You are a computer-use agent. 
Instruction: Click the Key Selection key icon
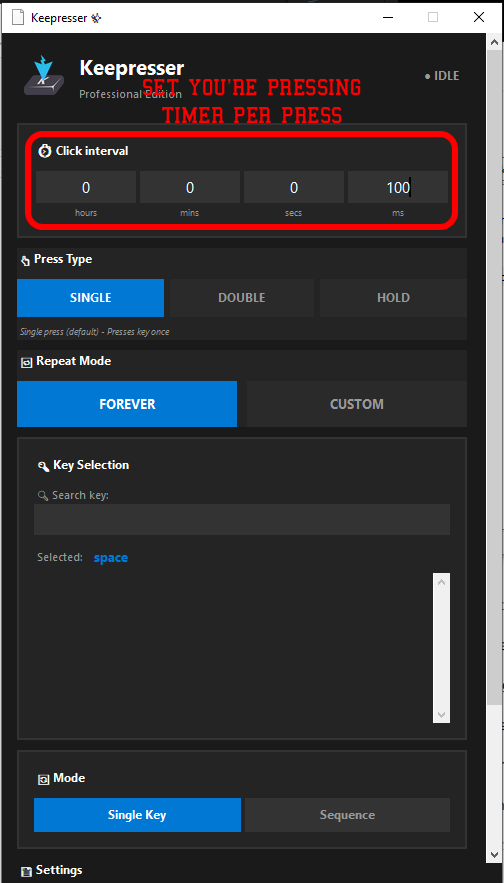[x=43, y=466]
